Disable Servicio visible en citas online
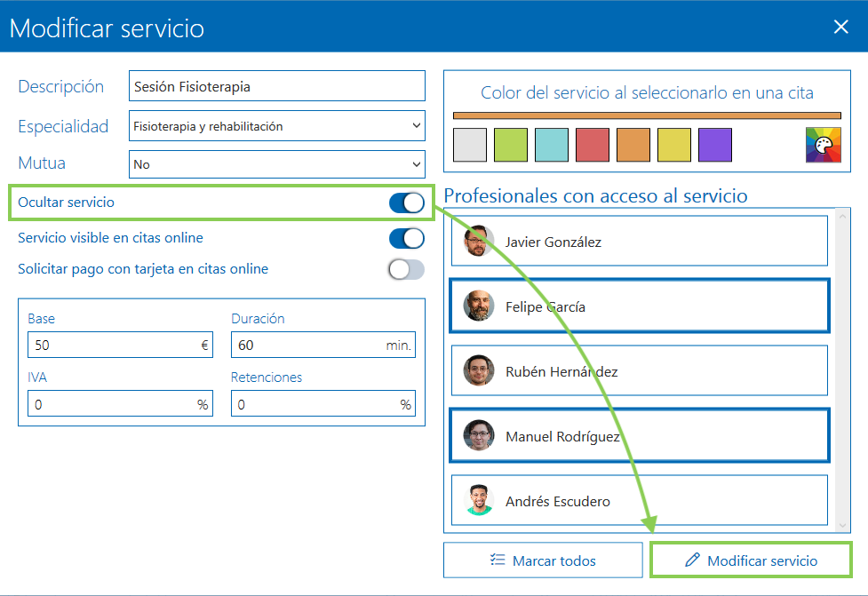868x596 pixels. coord(407,238)
